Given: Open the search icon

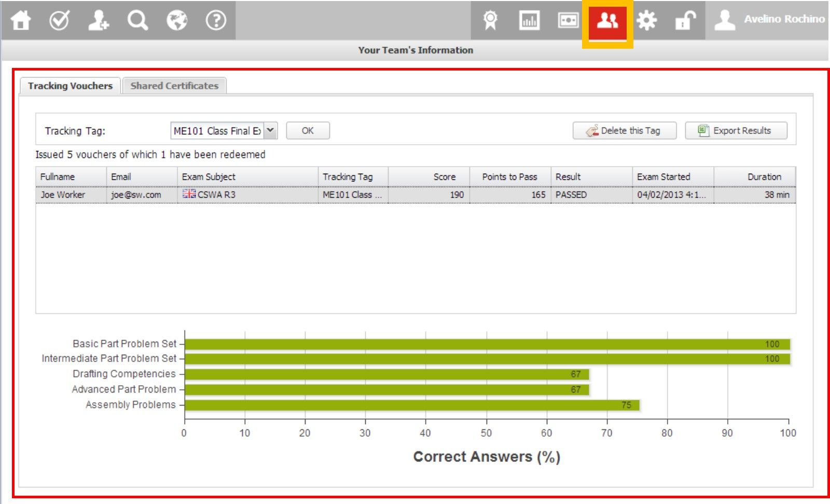Looking at the screenshot, I should (x=137, y=21).
